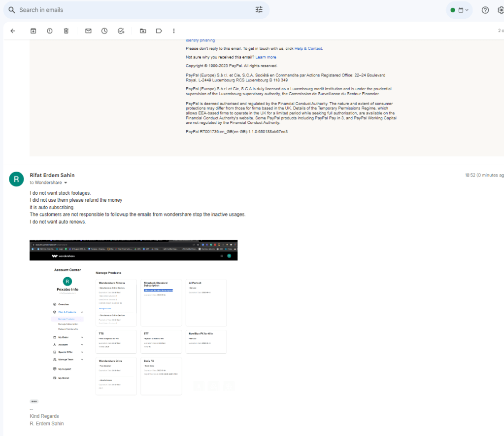
Task: Open the Labels icon
Action: (x=159, y=31)
